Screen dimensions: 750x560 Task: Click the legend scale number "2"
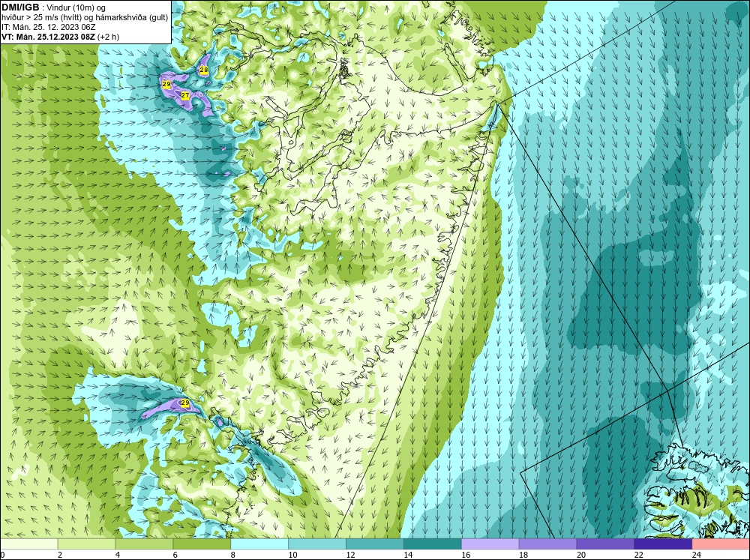(x=60, y=555)
